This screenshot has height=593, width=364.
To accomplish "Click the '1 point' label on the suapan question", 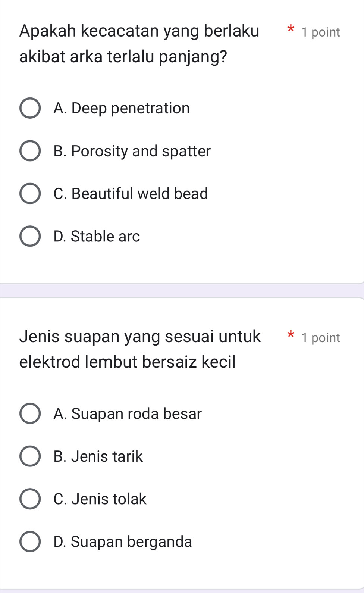I will (x=321, y=338).
